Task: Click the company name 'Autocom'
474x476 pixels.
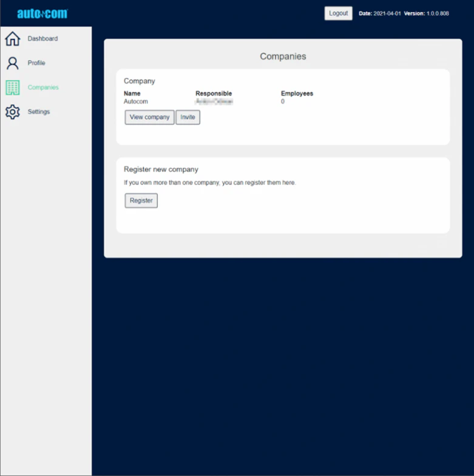Action: (136, 101)
